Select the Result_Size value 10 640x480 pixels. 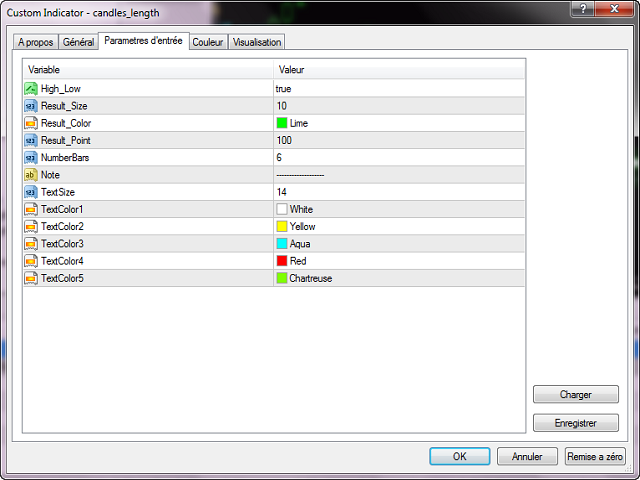tap(282, 106)
